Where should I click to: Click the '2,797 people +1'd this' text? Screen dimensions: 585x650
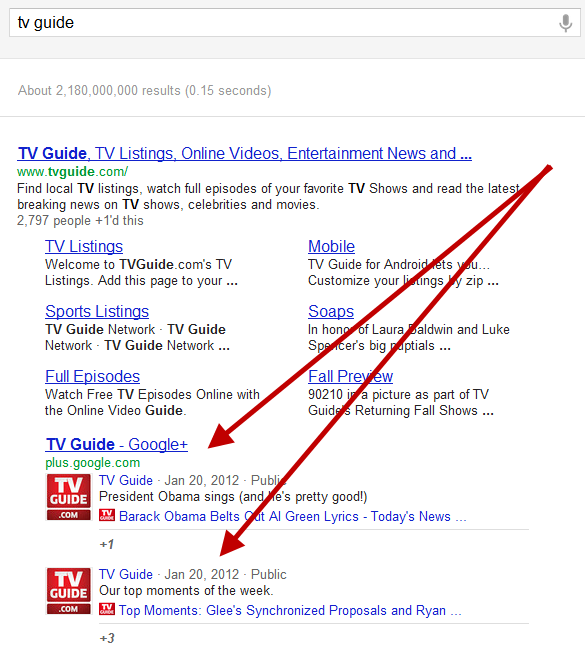pos(80,221)
